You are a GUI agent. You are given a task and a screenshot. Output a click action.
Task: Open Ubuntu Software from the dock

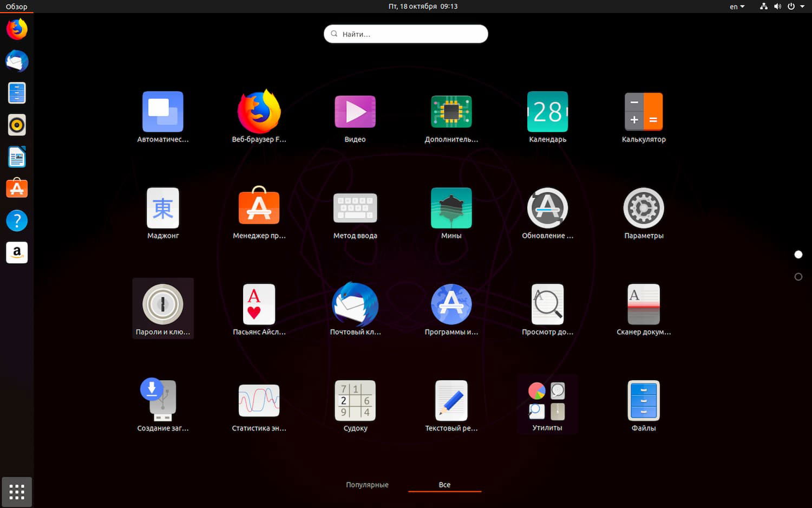(x=16, y=188)
